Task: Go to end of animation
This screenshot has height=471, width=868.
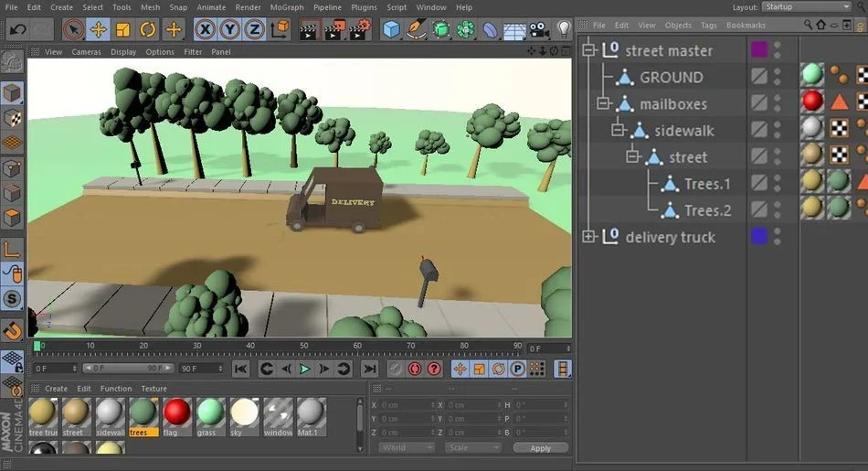Action: (369, 369)
